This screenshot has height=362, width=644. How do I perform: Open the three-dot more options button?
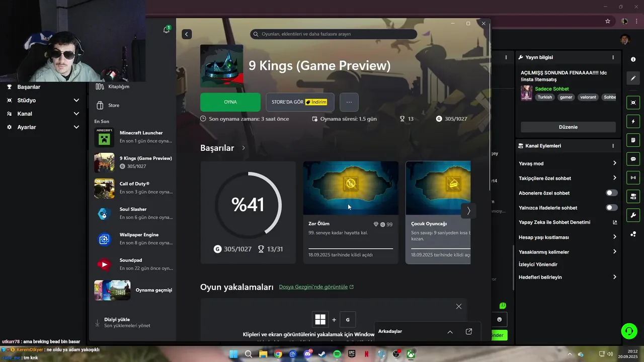[349, 102]
